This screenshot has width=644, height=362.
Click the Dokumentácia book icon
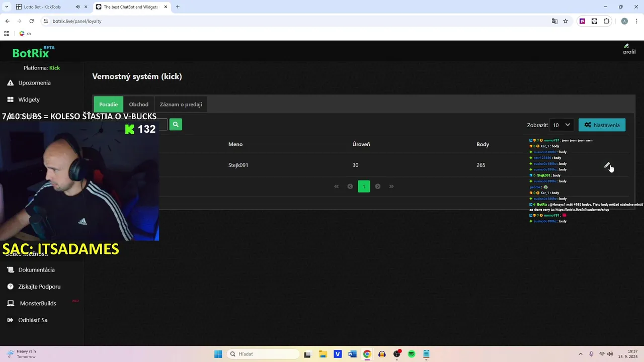point(10,269)
